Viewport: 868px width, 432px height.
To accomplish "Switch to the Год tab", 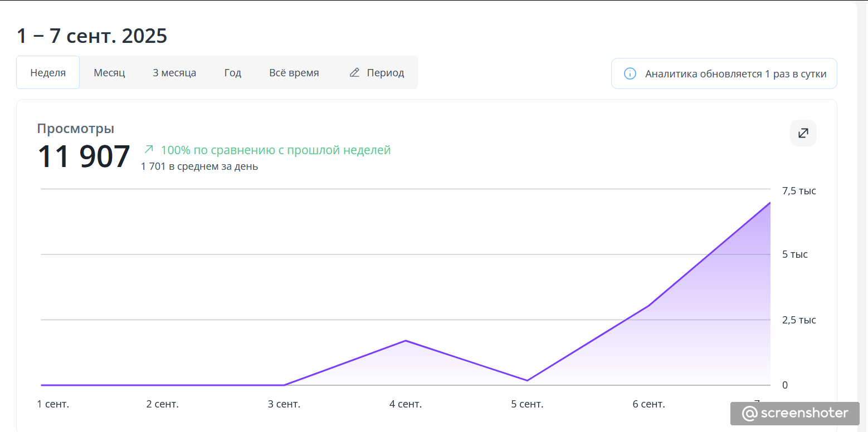I will [x=232, y=72].
